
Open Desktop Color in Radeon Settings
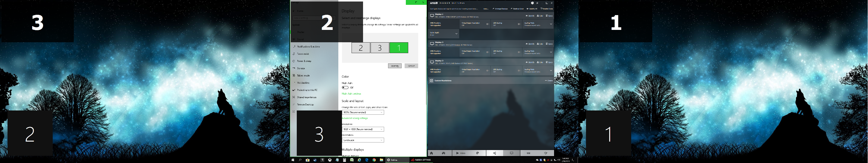pos(517,9)
